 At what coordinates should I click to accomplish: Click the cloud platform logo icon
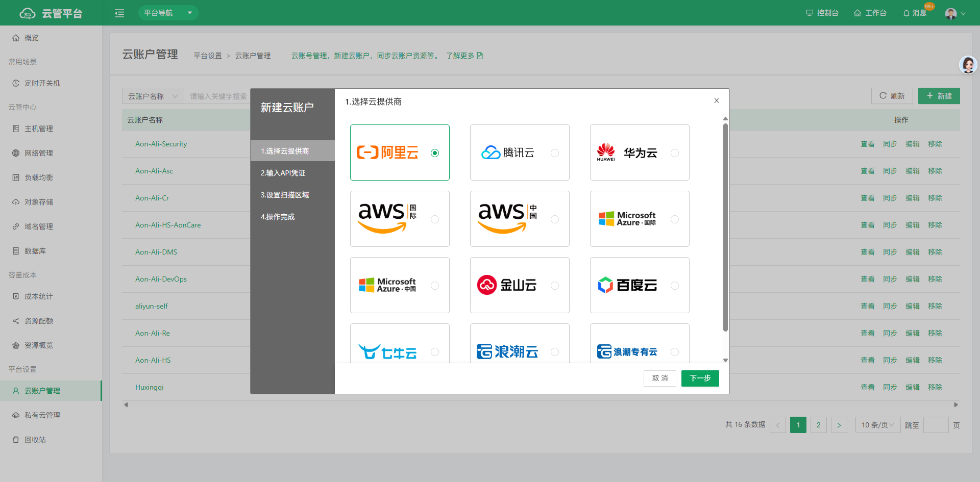coord(27,13)
